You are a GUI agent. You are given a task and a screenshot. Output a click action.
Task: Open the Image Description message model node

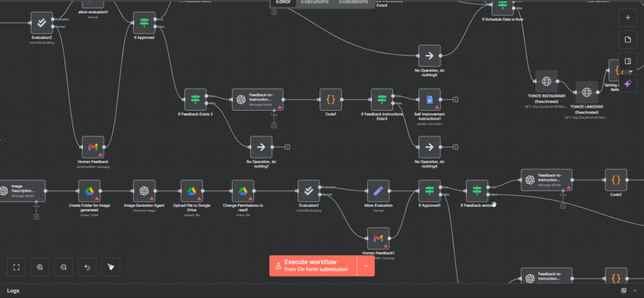coord(23,191)
